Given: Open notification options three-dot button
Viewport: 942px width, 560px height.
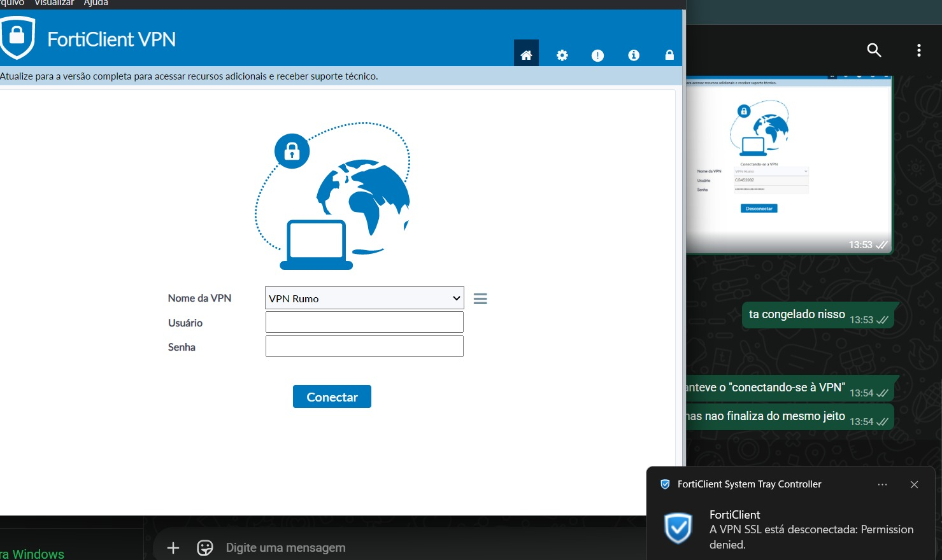Looking at the screenshot, I should (882, 484).
